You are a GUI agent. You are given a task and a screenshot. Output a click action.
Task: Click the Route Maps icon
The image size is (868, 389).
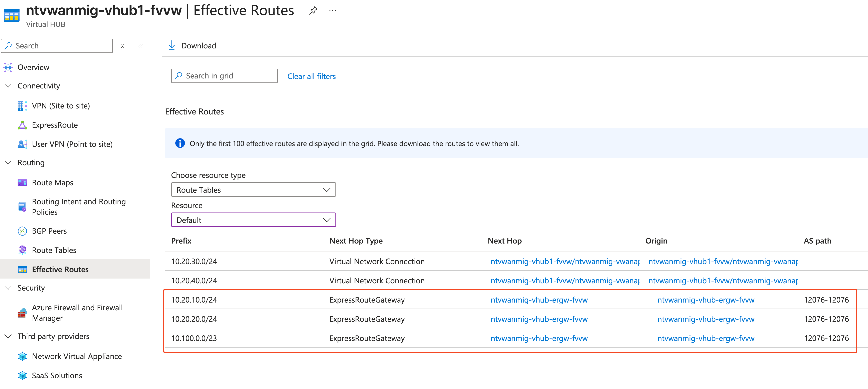point(22,183)
